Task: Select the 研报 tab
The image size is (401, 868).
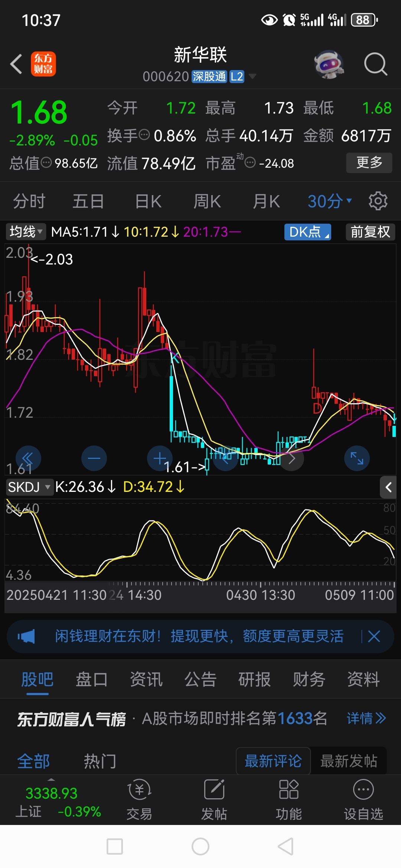Action: (255, 680)
